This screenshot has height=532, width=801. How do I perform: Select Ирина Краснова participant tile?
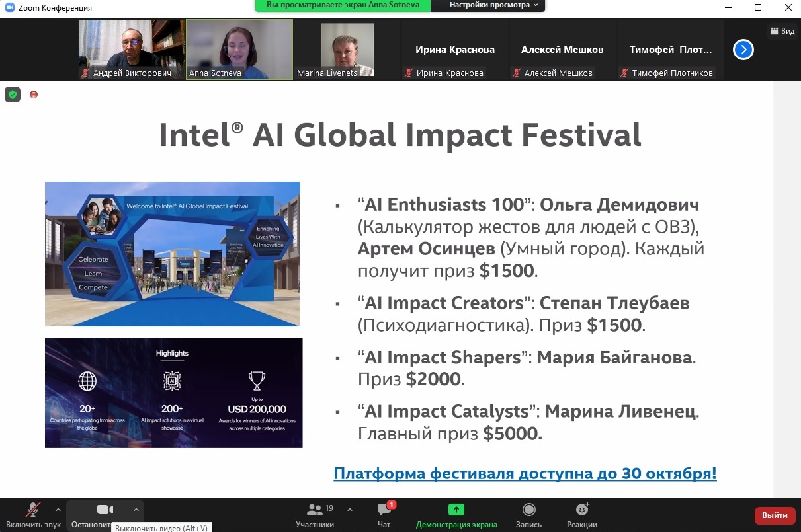(455, 50)
